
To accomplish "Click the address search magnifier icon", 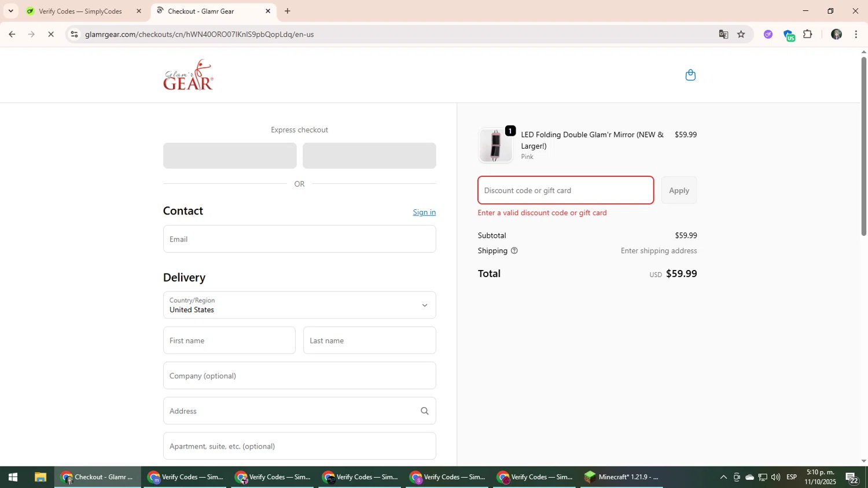I will pyautogui.click(x=424, y=411).
